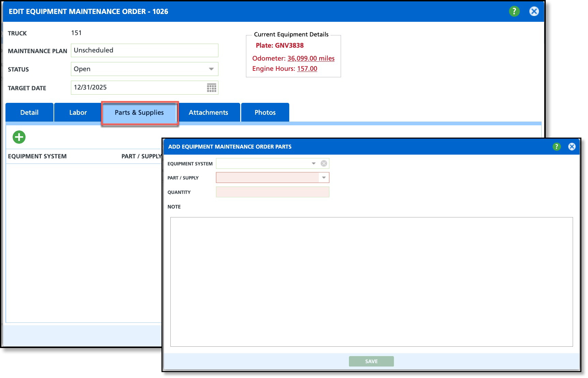Clear the Equipment System selection
Viewport: 588px width, 378px height.
click(x=324, y=163)
